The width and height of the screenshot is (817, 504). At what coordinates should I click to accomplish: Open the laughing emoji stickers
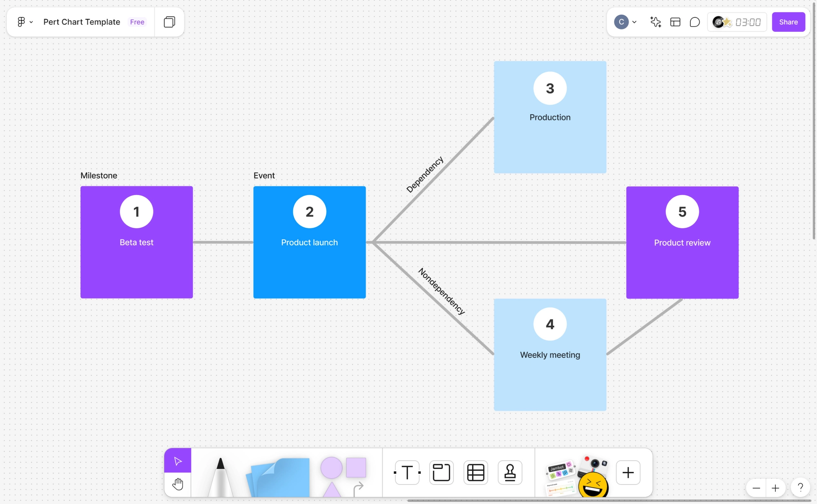[x=594, y=485]
